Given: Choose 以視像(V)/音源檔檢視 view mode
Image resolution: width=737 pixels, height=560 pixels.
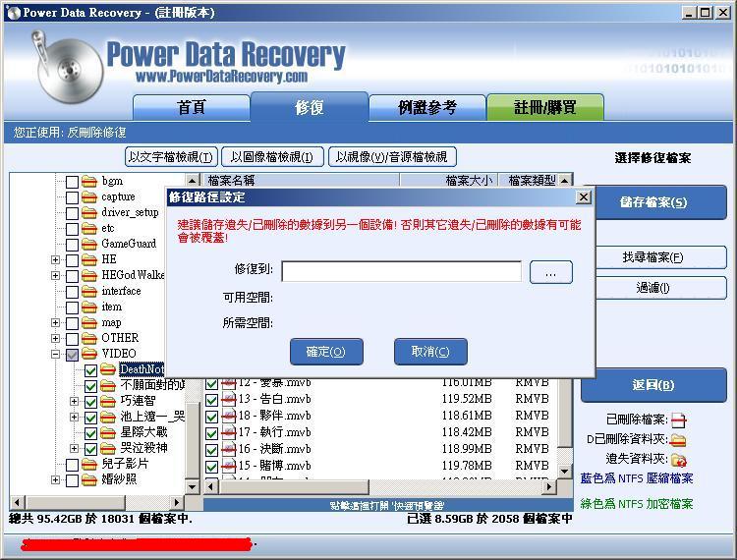Looking at the screenshot, I should 392,157.
